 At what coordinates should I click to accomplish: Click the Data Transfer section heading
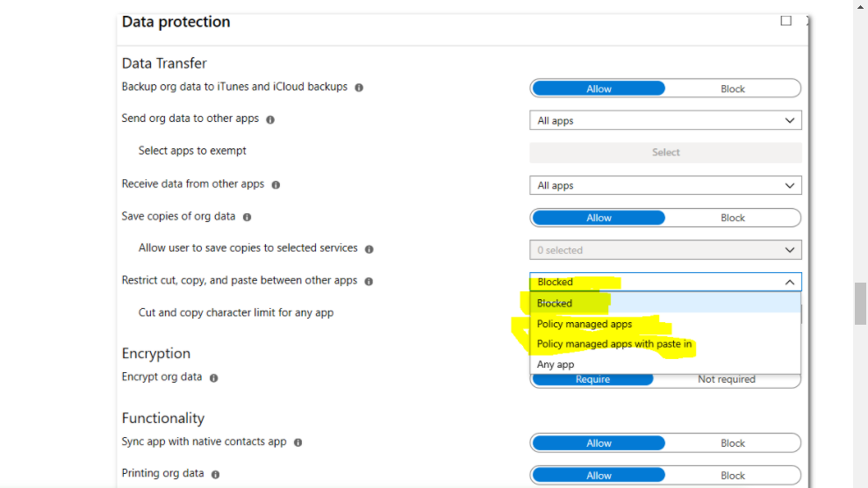[164, 63]
